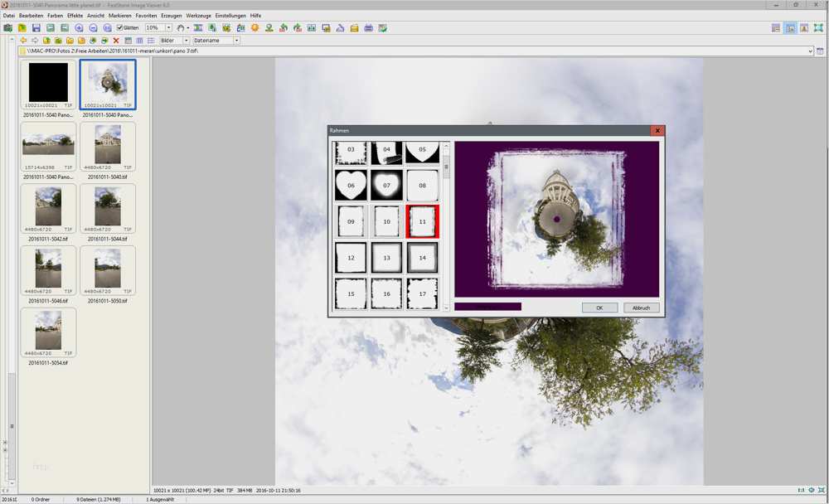Viewport: 829px width, 504px height.
Task: Expand the Dateiname sort dropdown
Action: coord(236,41)
